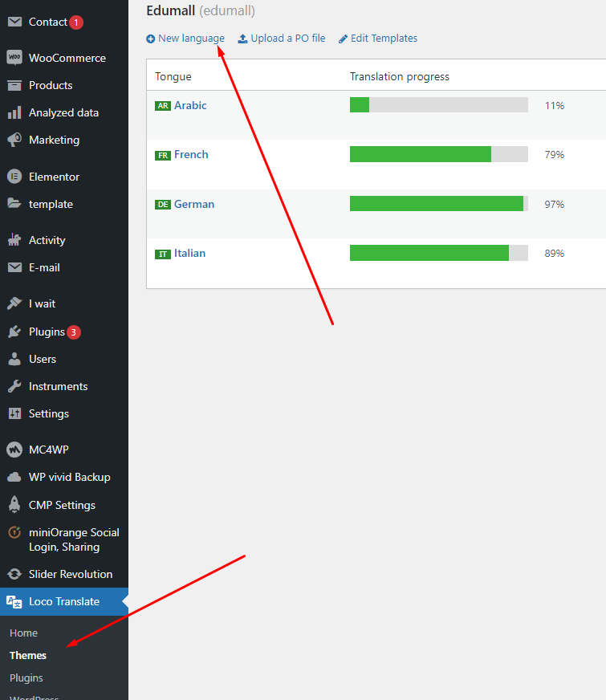Image resolution: width=606 pixels, height=700 pixels.
Task: Click the IT language badge
Action: pos(163,254)
